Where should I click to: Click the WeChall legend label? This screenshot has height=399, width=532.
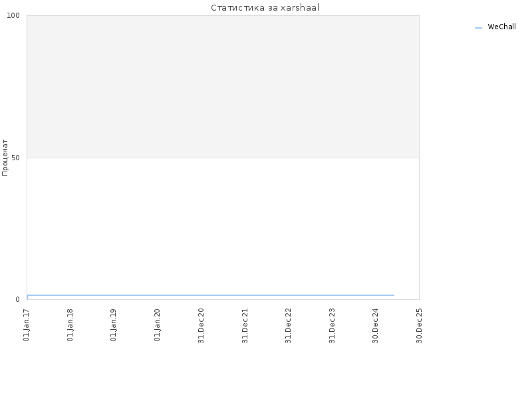pyautogui.click(x=501, y=27)
